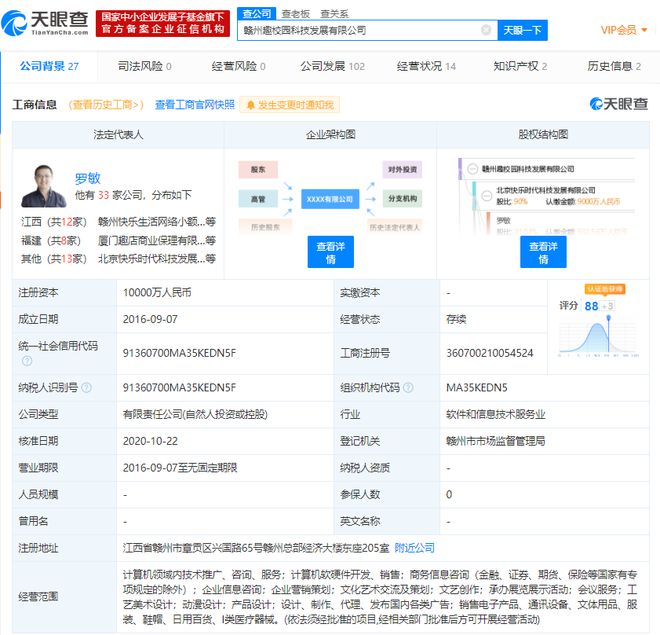Click the company name search input field
Image resolution: width=660 pixels, height=635 pixels.
360,31
